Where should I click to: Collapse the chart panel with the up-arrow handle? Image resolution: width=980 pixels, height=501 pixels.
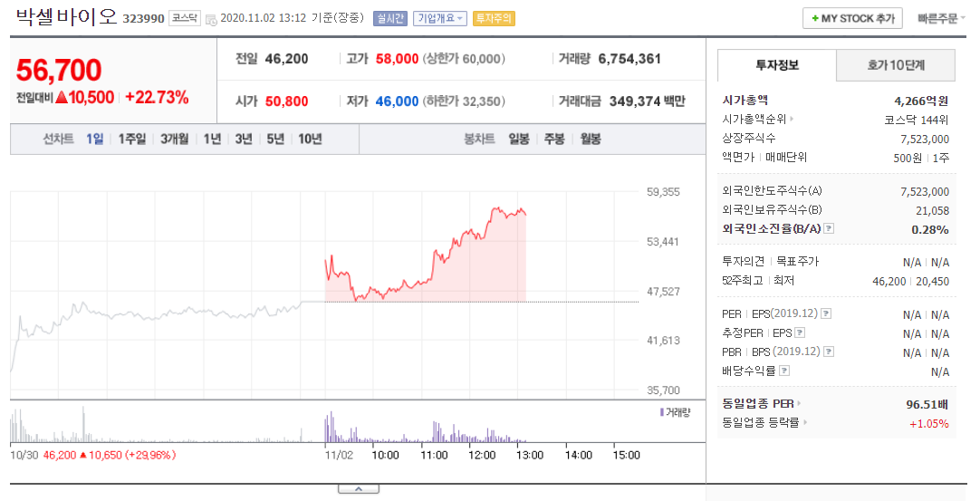[x=359, y=489]
